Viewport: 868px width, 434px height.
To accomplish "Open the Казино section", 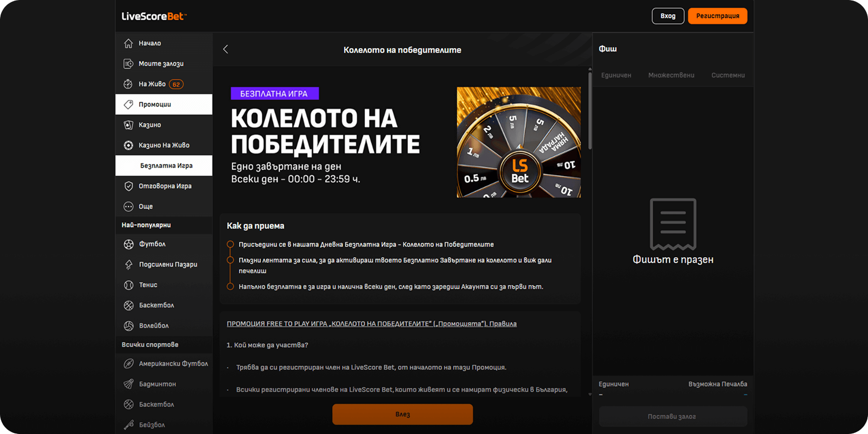I will 164,125.
